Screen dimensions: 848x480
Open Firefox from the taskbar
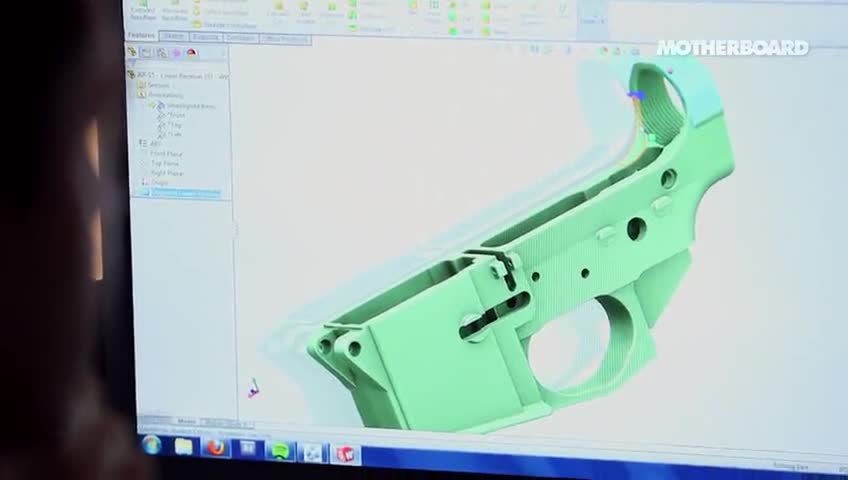(x=216, y=448)
